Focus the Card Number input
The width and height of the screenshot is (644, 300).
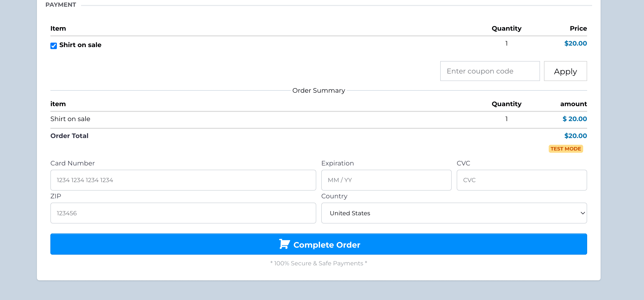click(x=183, y=180)
